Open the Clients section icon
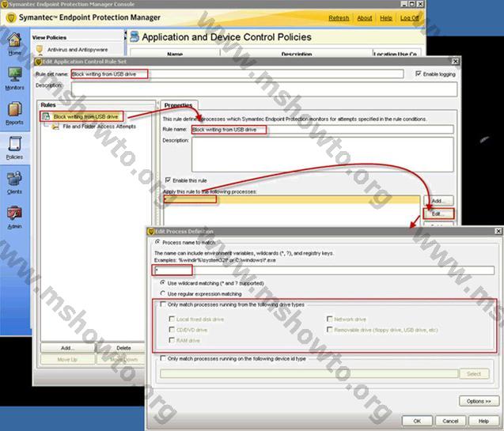Image resolution: width=504 pixels, height=431 pixels. click(x=15, y=179)
